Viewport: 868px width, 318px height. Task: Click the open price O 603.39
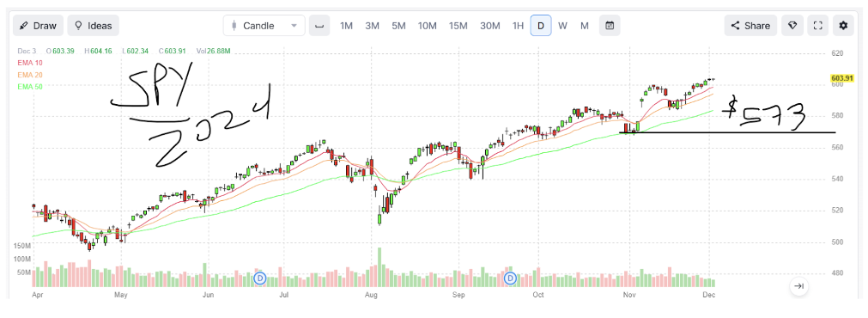click(x=60, y=51)
